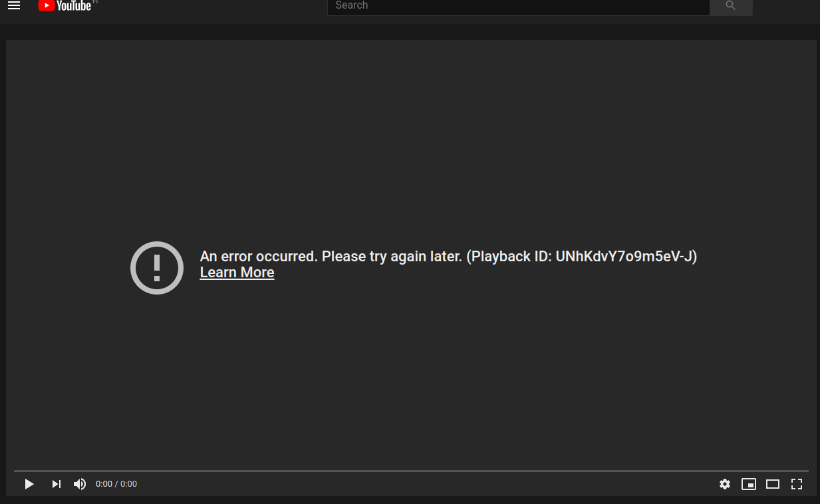The image size is (820, 504).
Task: Click the YouTube wordmark text
Action: pos(73,6)
